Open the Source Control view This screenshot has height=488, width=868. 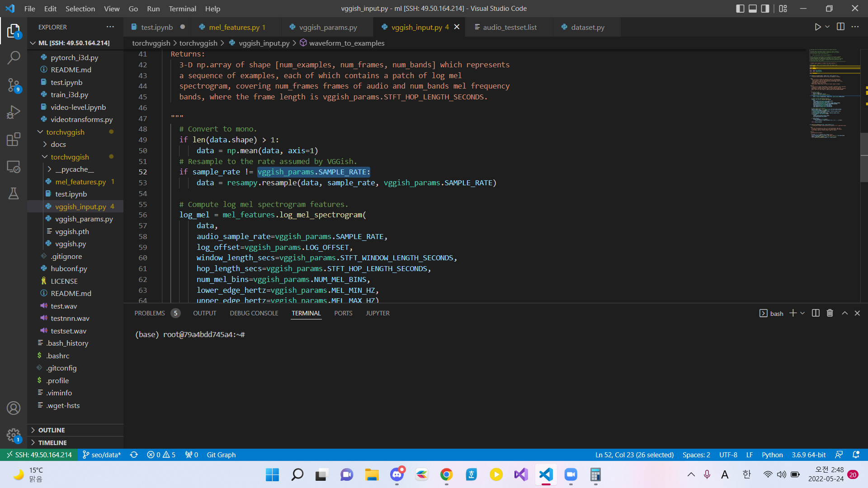14,85
